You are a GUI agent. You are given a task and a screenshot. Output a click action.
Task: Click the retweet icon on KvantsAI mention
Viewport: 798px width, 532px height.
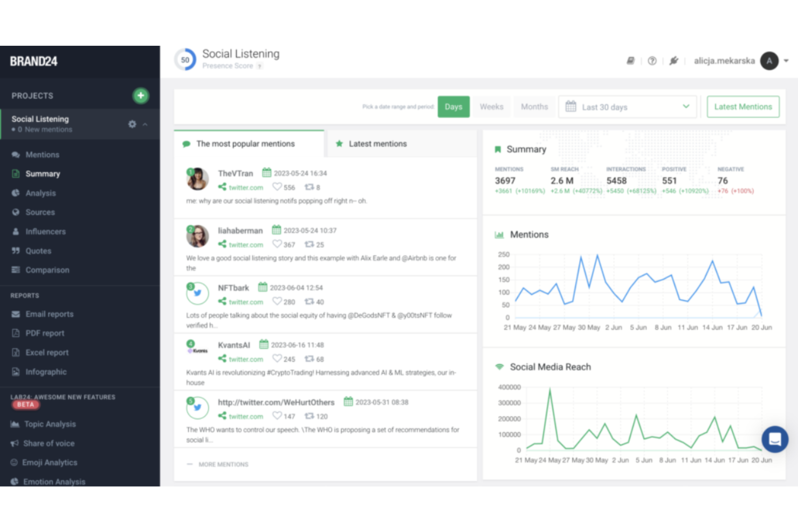click(309, 358)
